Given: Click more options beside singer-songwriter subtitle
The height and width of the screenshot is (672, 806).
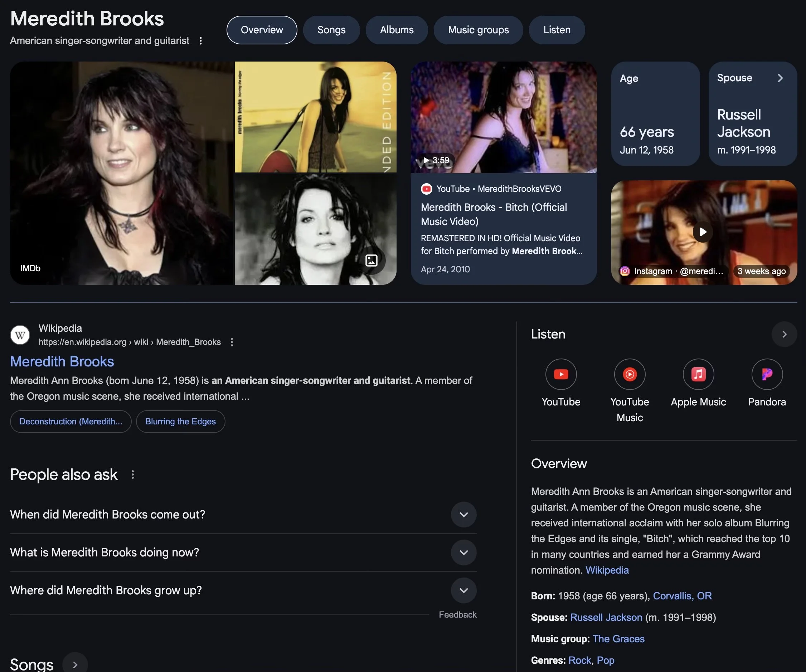Looking at the screenshot, I should [x=201, y=41].
